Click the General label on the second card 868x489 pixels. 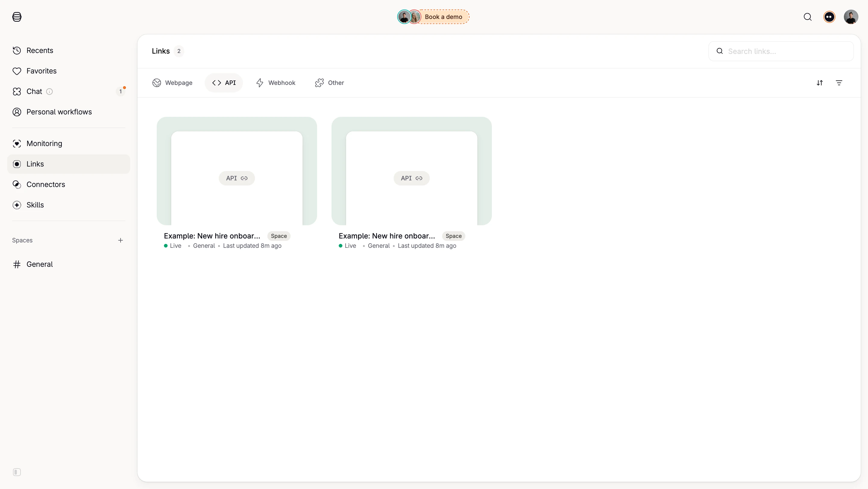[x=379, y=246]
